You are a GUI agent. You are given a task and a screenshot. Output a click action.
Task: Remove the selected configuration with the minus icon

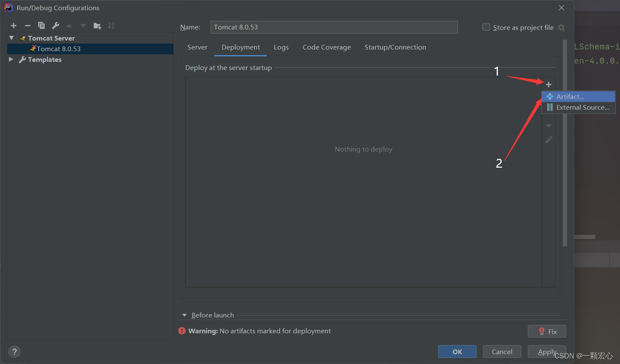pyautogui.click(x=28, y=26)
